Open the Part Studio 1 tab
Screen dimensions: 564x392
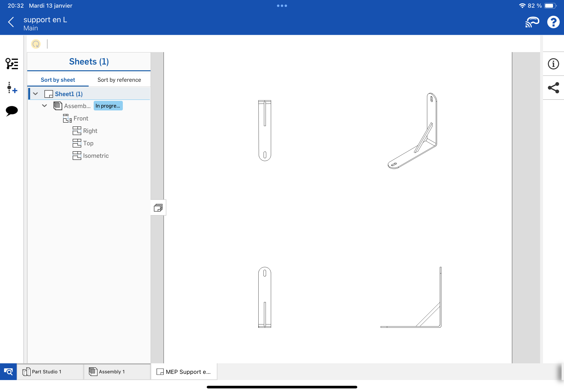46,372
